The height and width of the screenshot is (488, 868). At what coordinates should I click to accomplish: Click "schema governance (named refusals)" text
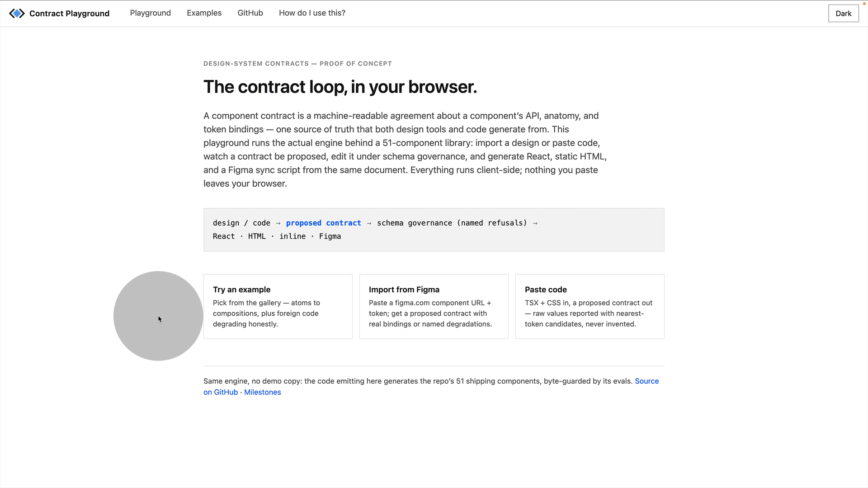coord(452,223)
